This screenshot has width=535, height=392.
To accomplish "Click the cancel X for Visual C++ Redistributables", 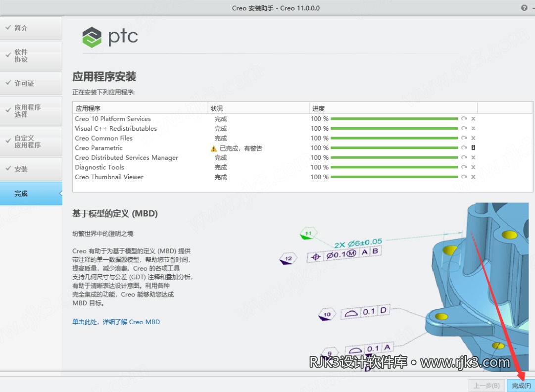I will coord(473,128).
